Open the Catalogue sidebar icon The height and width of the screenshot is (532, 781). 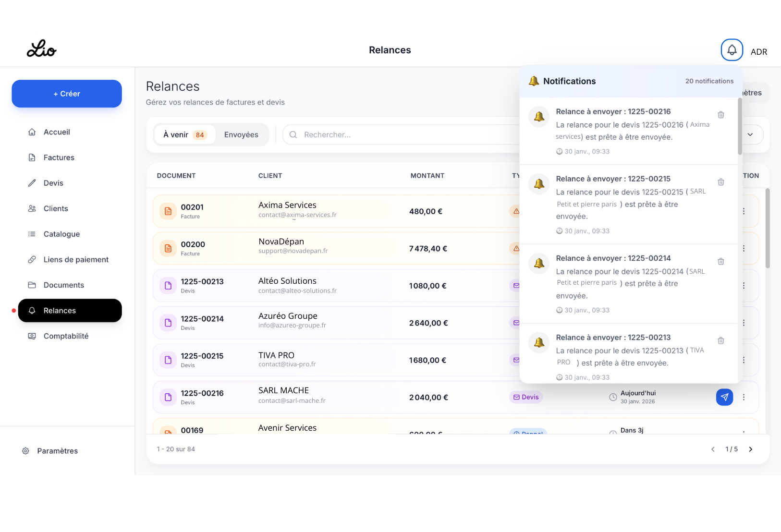(x=32, y=234)
